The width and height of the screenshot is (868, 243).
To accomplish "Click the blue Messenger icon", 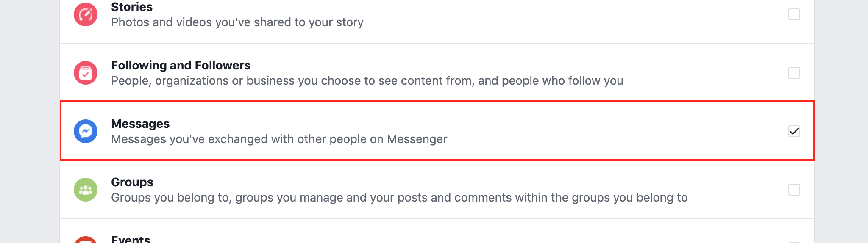I will coord(86,131).
